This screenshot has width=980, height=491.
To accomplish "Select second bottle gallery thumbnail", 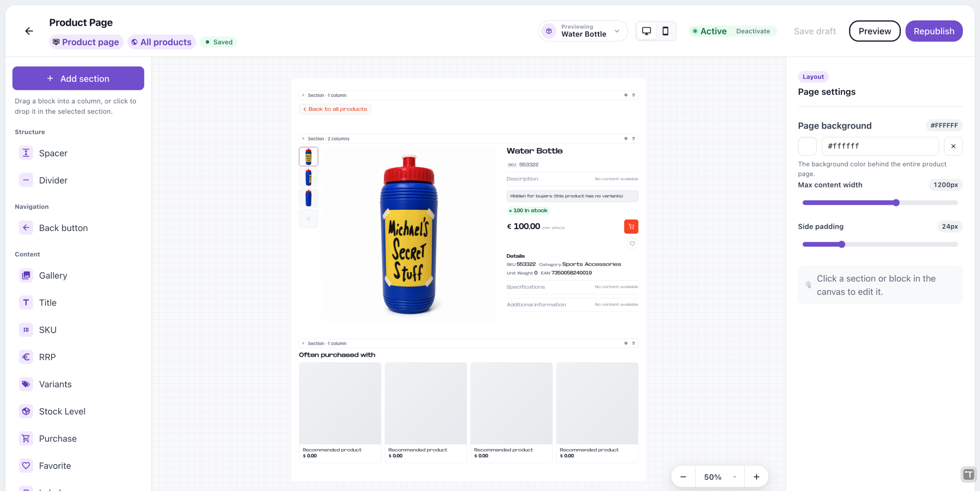I will (308, 177).
